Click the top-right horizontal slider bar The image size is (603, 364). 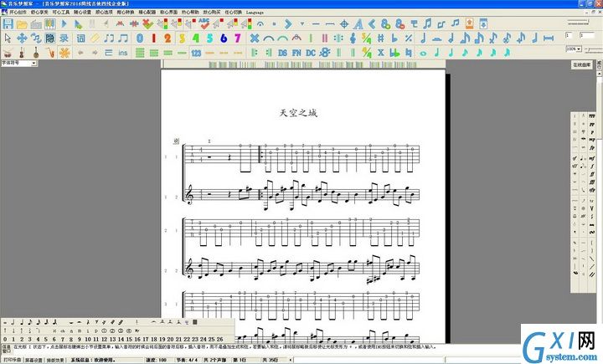(578, 23)
